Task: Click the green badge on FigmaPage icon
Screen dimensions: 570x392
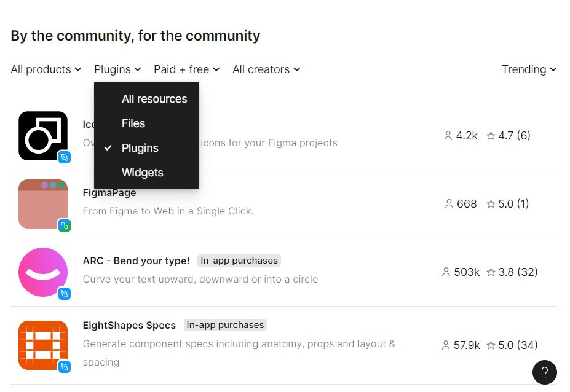Action: click(64, 225)
